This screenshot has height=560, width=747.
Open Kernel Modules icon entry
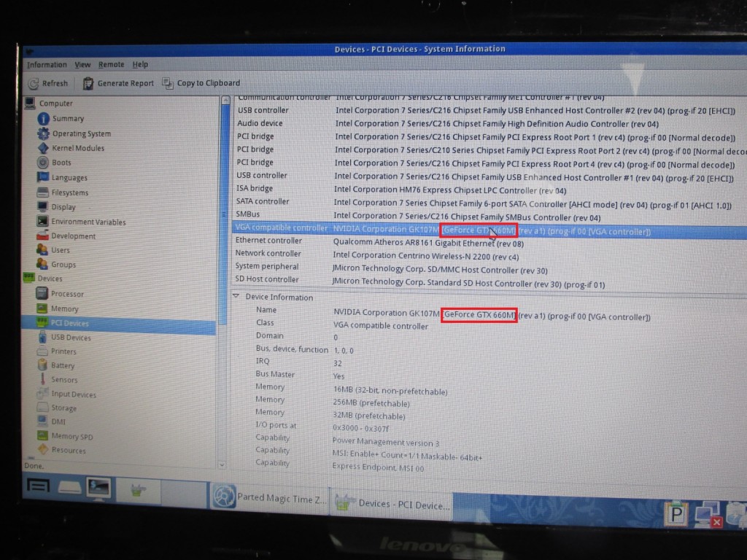pos(43,148)
